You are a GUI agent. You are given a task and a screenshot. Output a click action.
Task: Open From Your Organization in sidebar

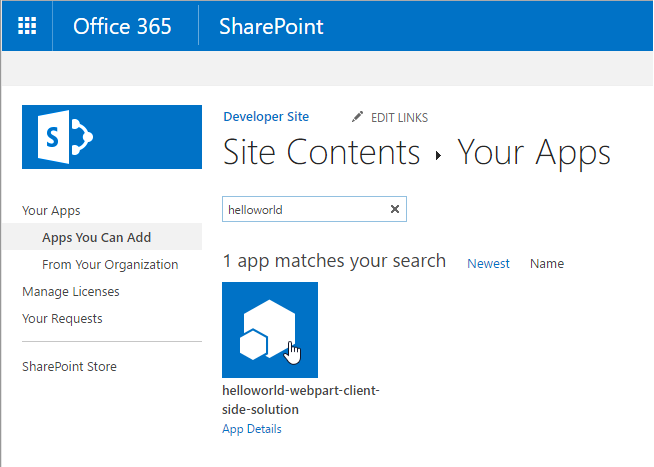(x=110, y=264)
